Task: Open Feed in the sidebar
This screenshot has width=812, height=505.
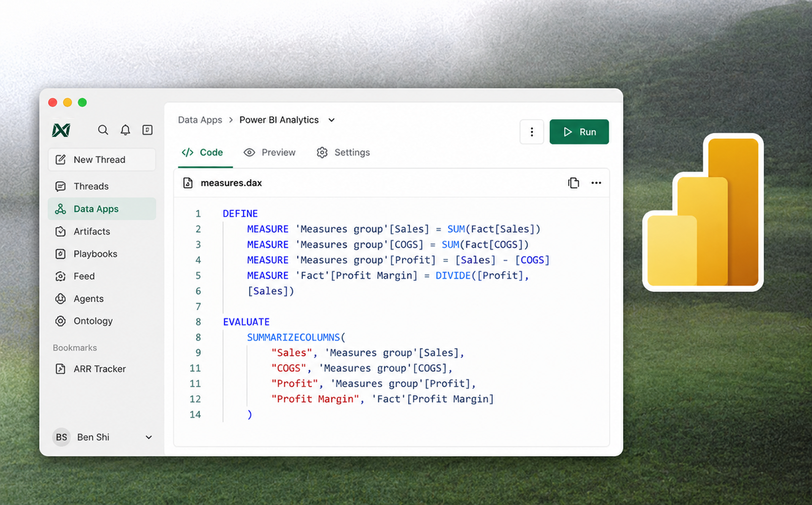Action: 102,276
